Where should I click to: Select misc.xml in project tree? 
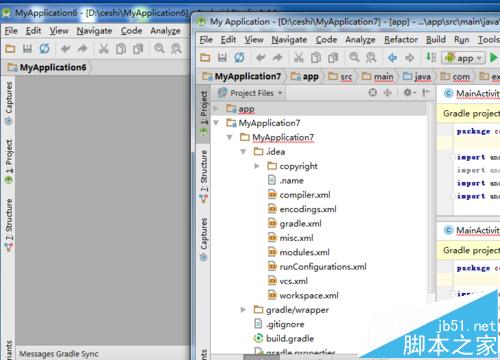(x=291, y=238)
